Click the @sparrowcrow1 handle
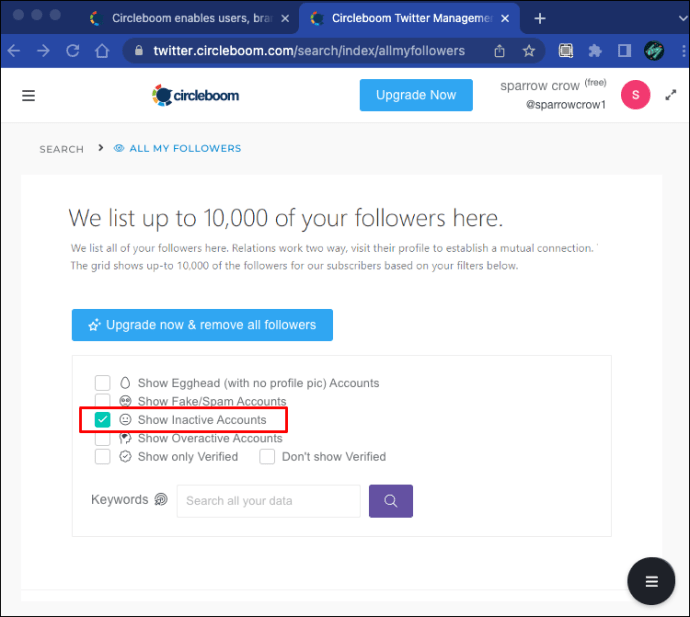Screen dimensions: 690x617 pos(565,105)
